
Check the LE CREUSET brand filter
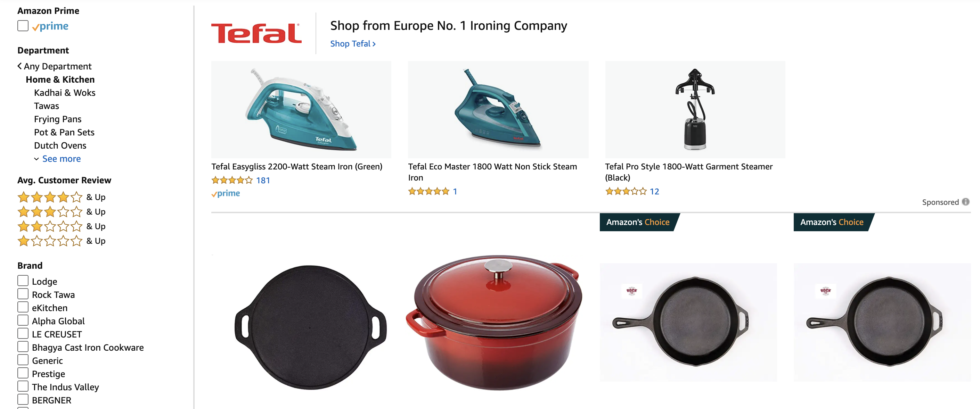[x=23, y=334]
